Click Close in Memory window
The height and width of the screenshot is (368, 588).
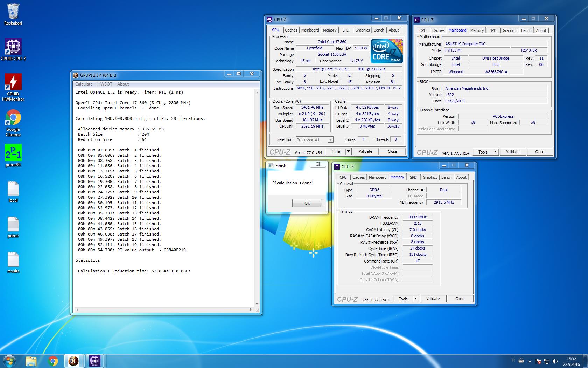pos(460,299)
